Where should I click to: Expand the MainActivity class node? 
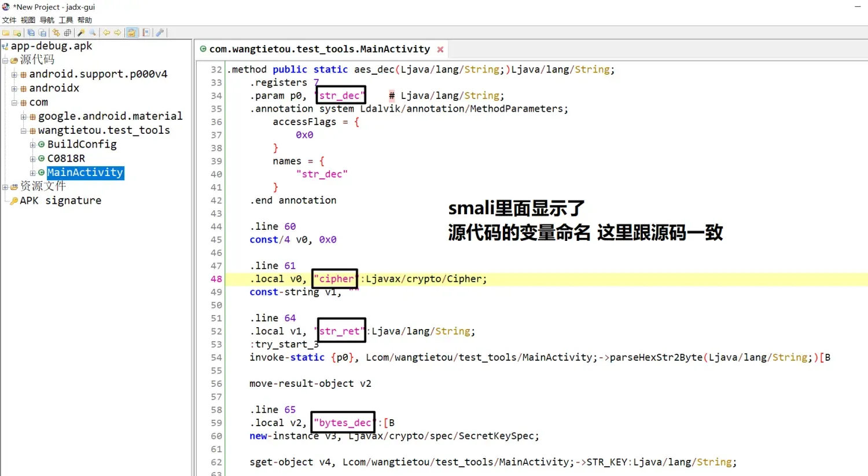pos(32,172)
